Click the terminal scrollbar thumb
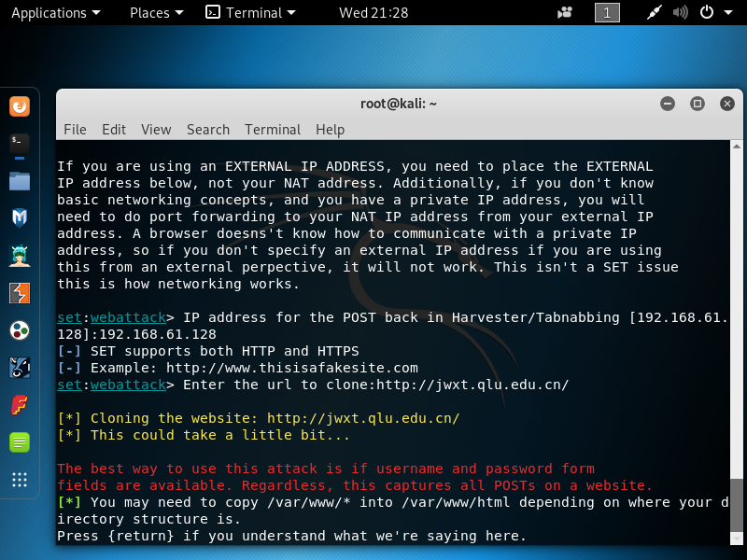 click(737, 505)
